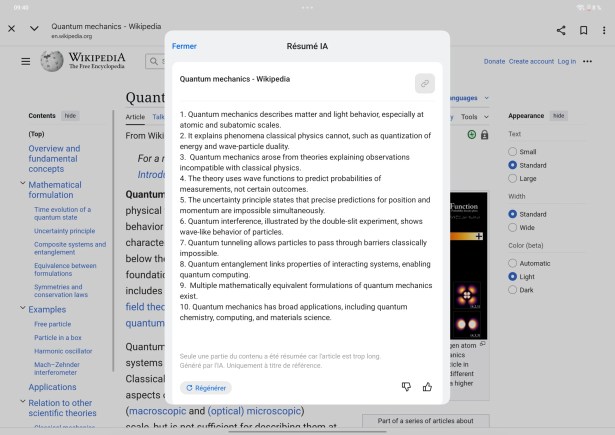Click the orbital thumbnail with two lobes

467,324
